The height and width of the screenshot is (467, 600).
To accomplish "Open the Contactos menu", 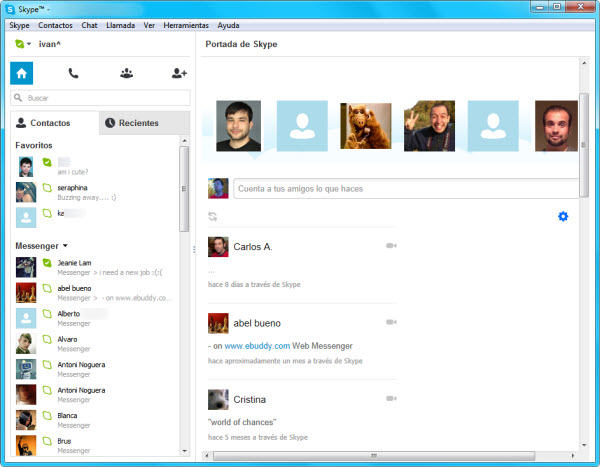I will pyautogui.click(x=55, y=25).
